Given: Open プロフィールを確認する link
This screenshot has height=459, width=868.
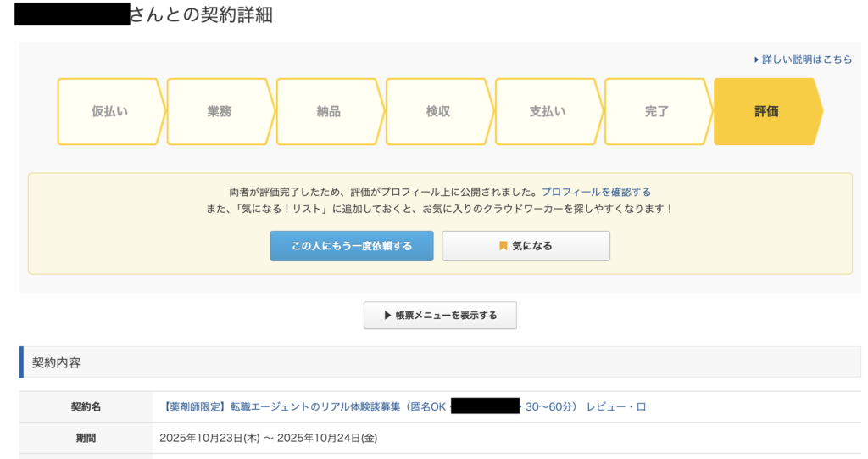Looking at the screenshot, I should point(596,193).
